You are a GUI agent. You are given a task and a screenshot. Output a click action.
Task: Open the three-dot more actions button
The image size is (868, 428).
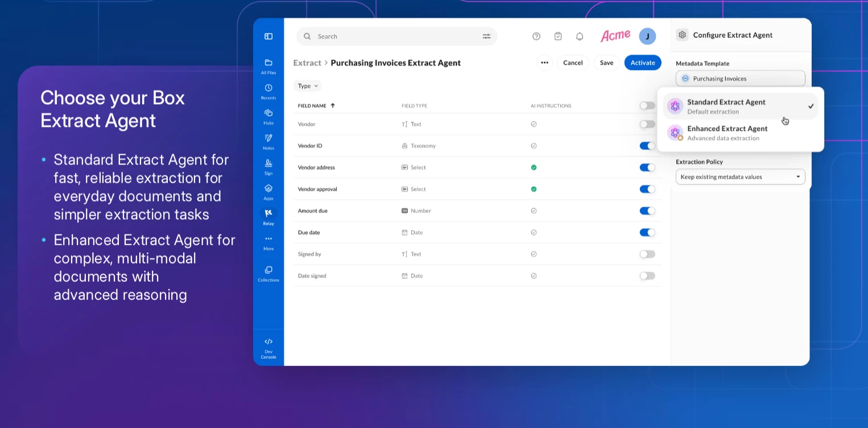[x=544, y=63]
